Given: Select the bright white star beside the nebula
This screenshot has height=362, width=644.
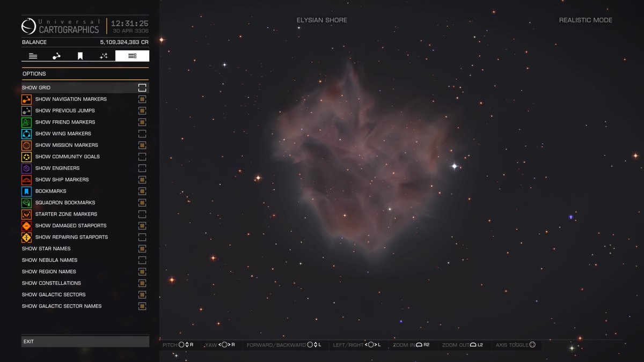Looking at the screenshot, I should [x=454, y=166].
